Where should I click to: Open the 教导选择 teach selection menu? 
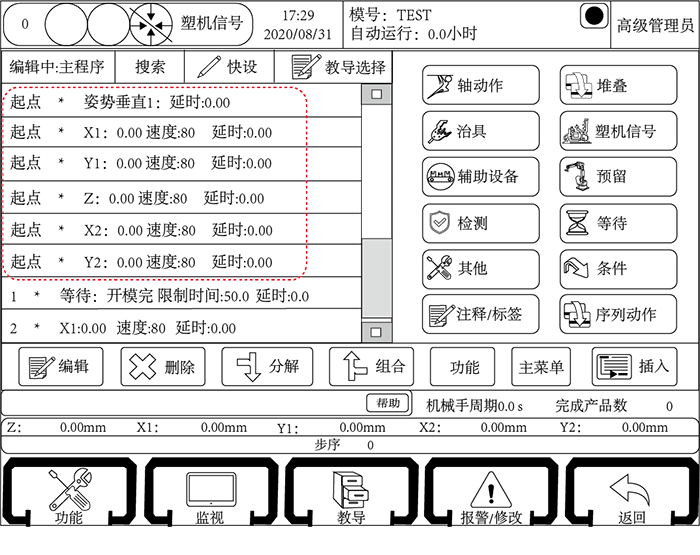click(x=338, y=67)
